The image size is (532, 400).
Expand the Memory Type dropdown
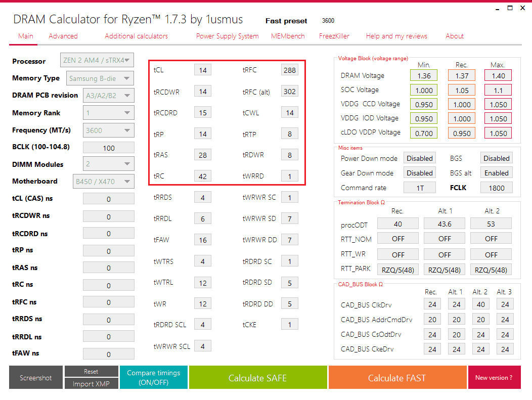[x=100, y=78]
